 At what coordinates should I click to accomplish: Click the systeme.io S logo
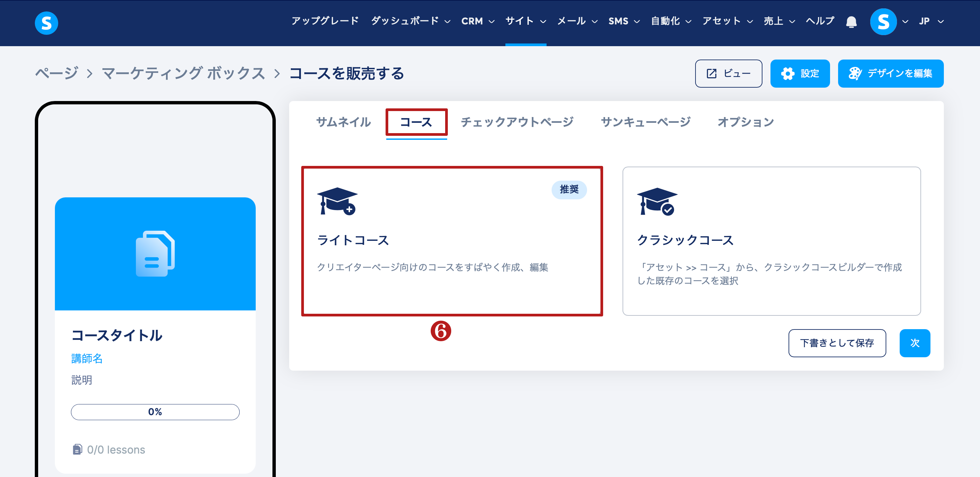(46, 23)
